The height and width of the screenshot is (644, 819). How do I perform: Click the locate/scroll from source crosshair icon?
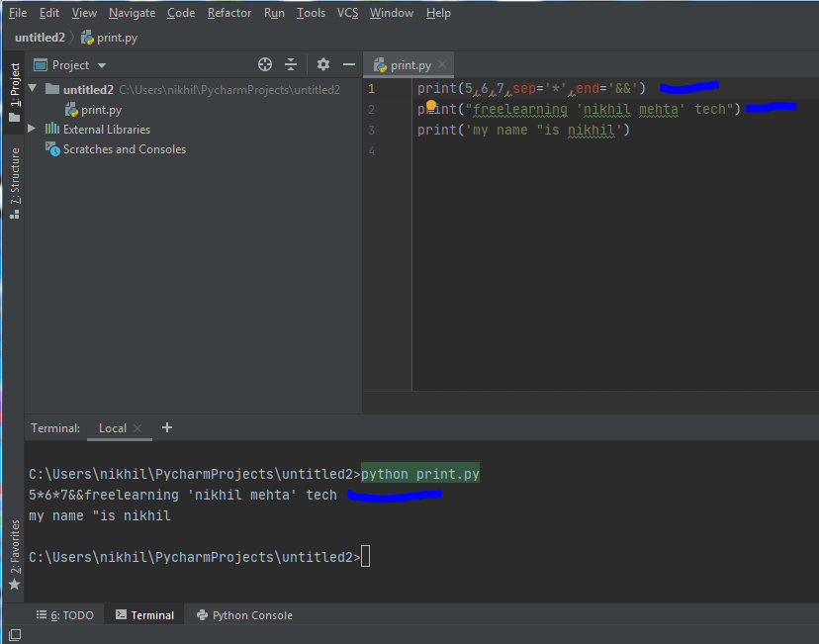point(265,64)
